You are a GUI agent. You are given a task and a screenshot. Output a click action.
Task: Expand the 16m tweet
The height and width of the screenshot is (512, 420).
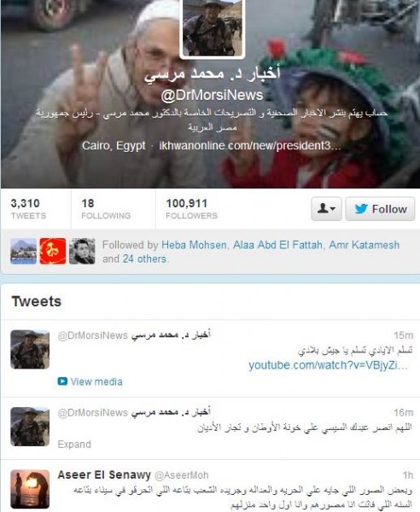[74, 445]
